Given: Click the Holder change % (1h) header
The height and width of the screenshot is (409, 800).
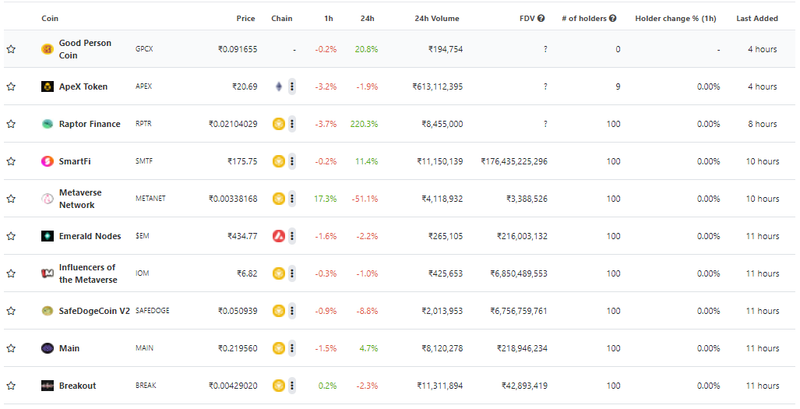Looking at the screenshot, I should (x=676, y=18).
